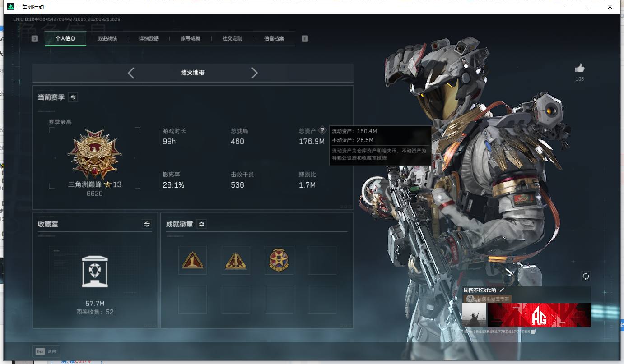Go to next mode with right arrow

tap(255, 73)
